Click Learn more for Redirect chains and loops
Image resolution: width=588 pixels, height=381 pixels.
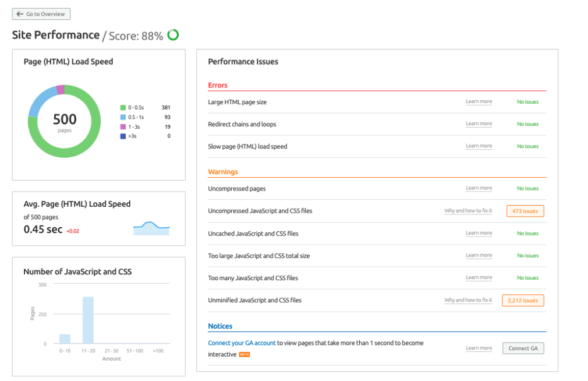479,124
